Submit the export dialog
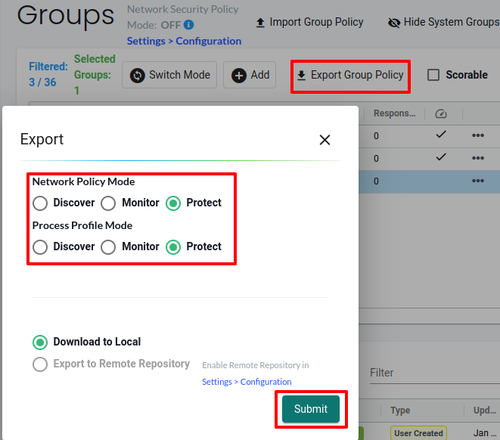500x440 pixels. pyautogui.click(x=311, y=409)
